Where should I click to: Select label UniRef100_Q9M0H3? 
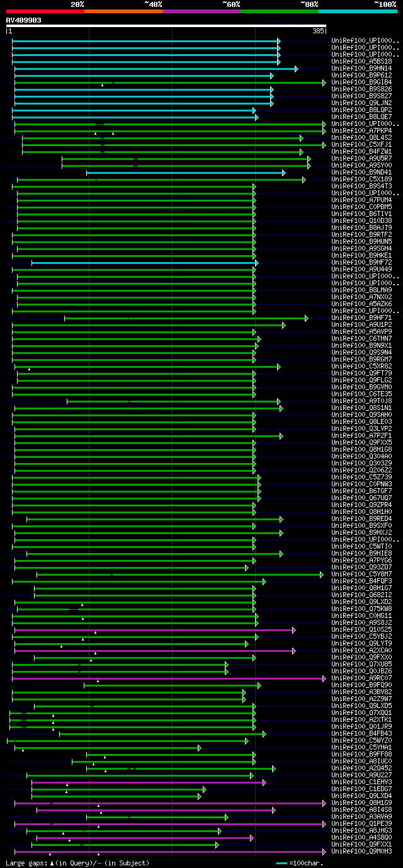tap(363, 852)
